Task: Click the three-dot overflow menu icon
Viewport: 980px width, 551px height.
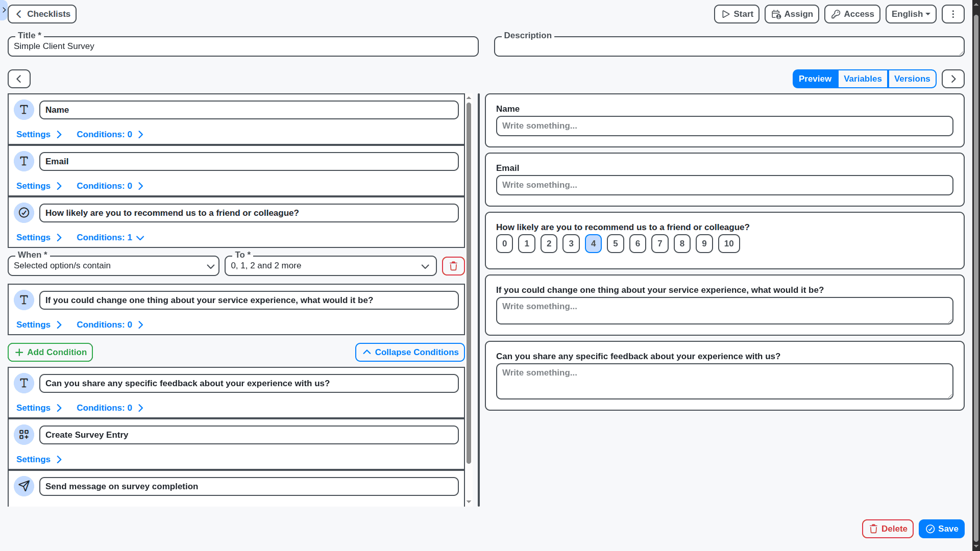Action: (x=952, y=14)
